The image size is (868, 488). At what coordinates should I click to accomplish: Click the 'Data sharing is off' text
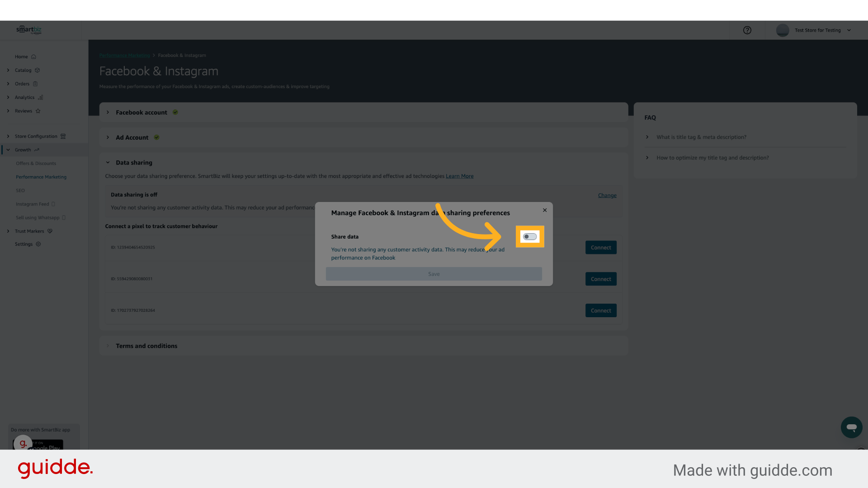[x=134, y=195]
